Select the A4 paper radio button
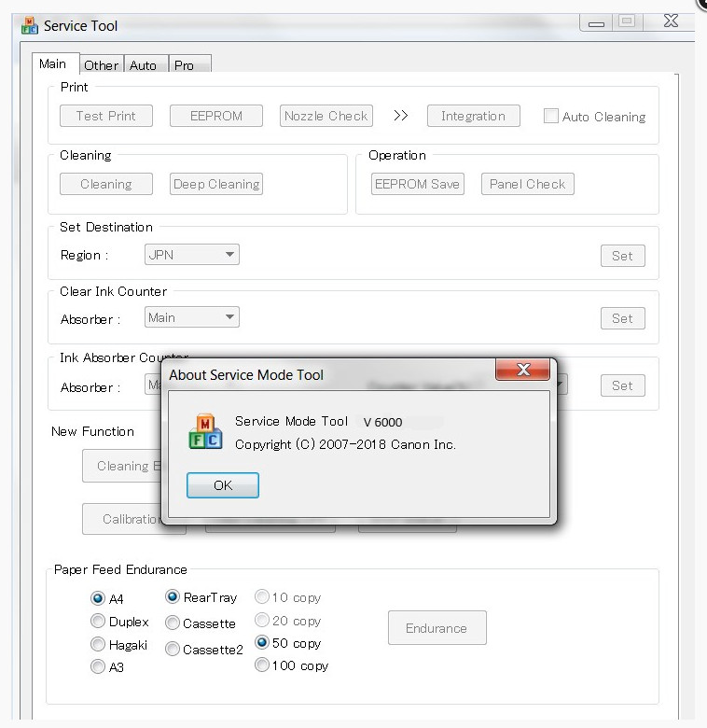This screenshot has height=728, width=707. coord(97,598)
